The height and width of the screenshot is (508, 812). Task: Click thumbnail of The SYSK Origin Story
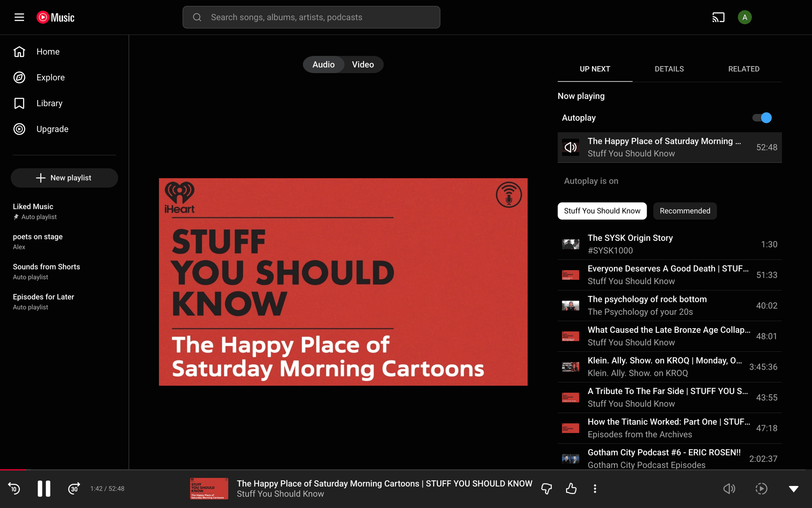pyautogui.click(x=571, y=244)
